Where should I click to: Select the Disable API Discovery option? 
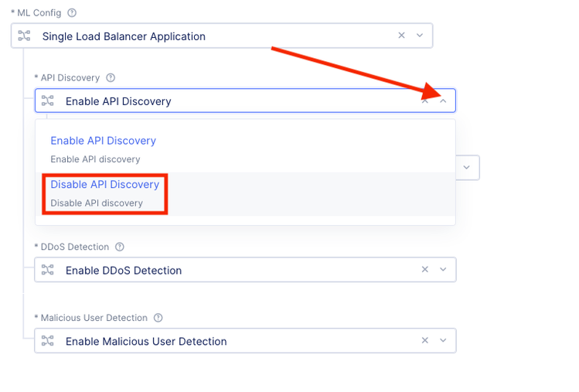pyautogui.click(x=105, y=185)
